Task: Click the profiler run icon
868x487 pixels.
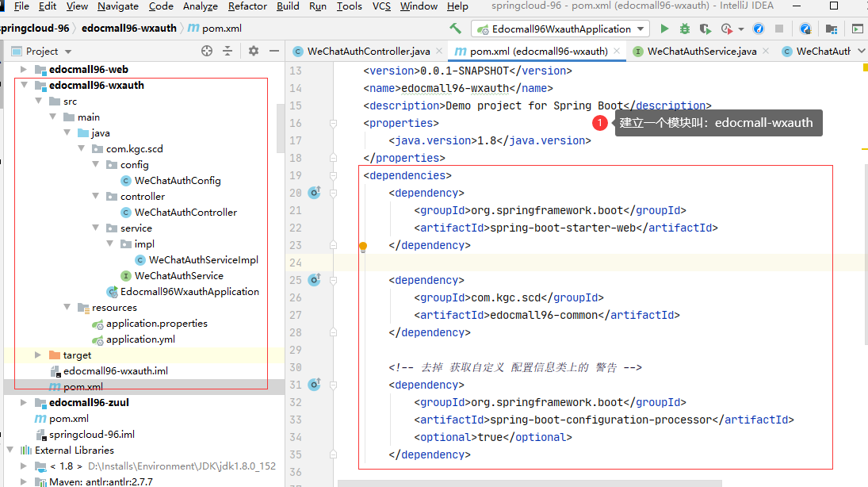Action: pyautogui.click(x=726, y=29)
